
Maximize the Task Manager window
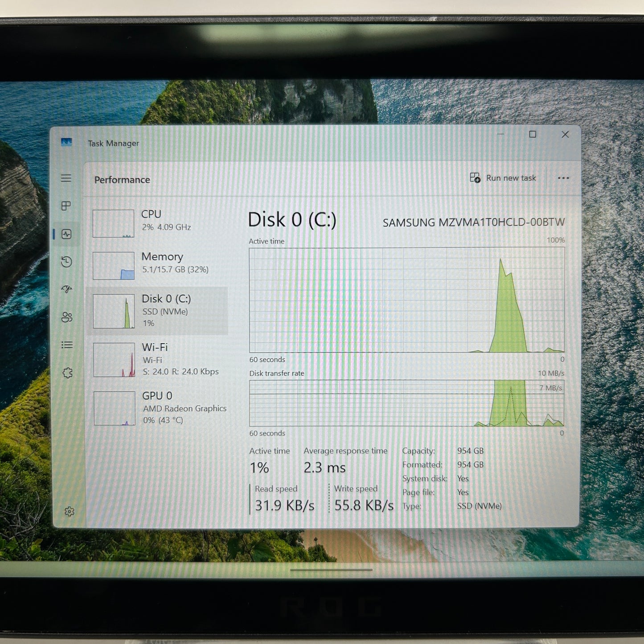533,134
